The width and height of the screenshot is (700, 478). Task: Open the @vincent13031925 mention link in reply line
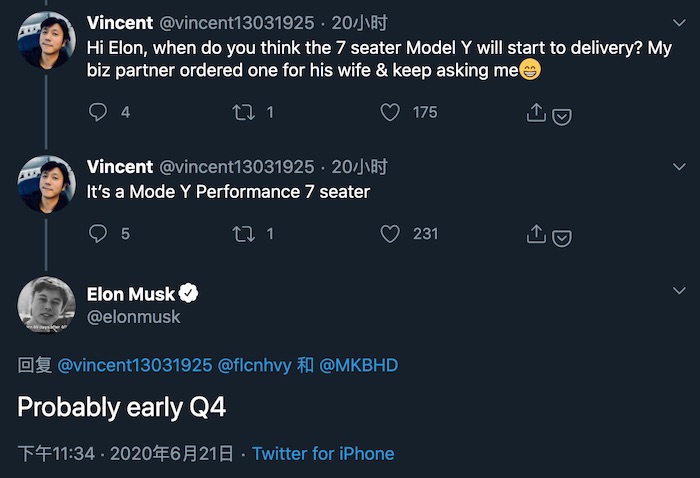pos(135,365)
